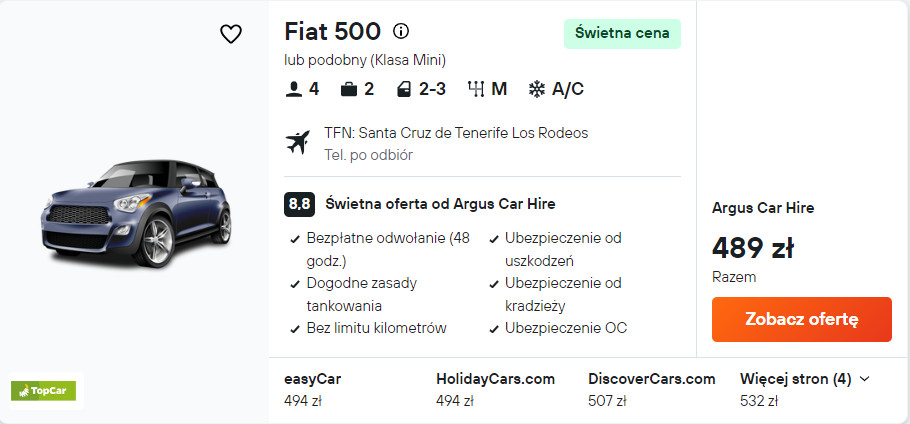This screenshot has width=910, height=424.
Task: Open info icon next to Fiat 500
Action: [x=401, y=31]
